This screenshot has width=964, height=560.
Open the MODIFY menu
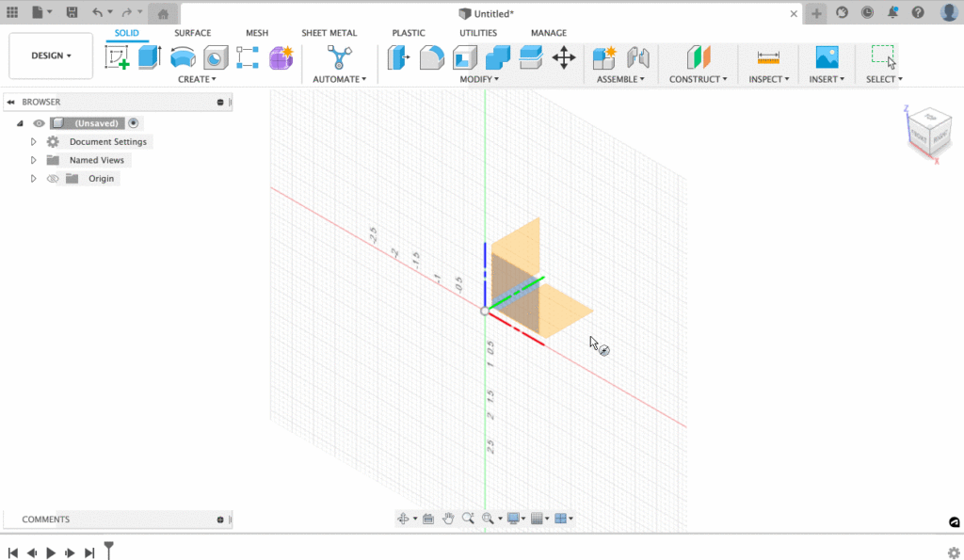[x=479, y=79]
